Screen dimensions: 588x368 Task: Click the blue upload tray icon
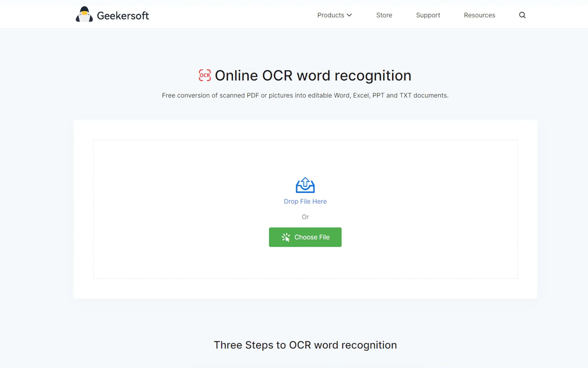[x=305, y=185]
